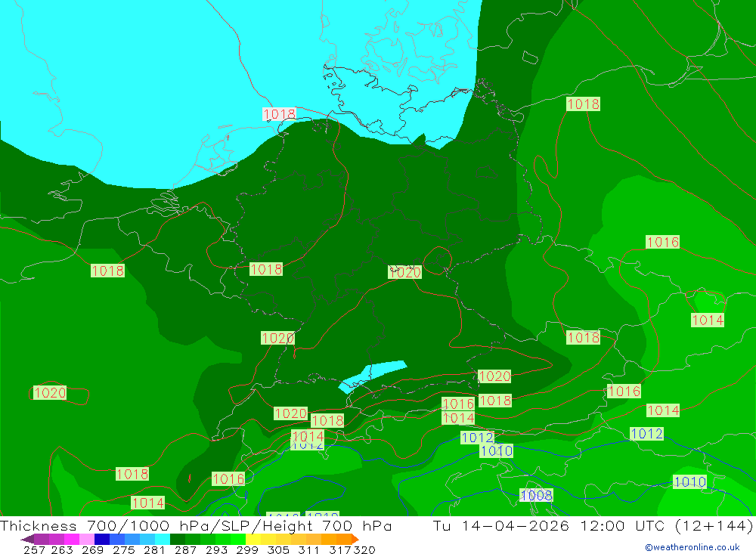Pick the brightest green swatch left of yellow
The height and width of the screenshot is (554, 756).
[238, 539]
